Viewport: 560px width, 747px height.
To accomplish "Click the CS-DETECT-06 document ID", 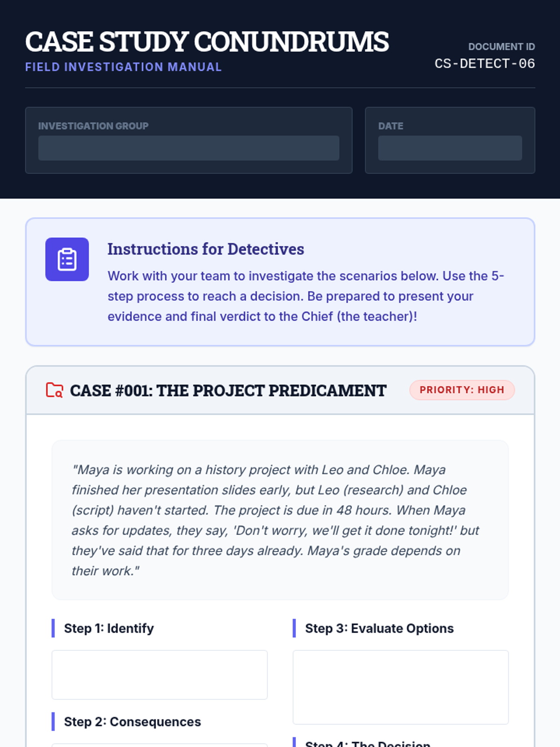I will (484, 63).
